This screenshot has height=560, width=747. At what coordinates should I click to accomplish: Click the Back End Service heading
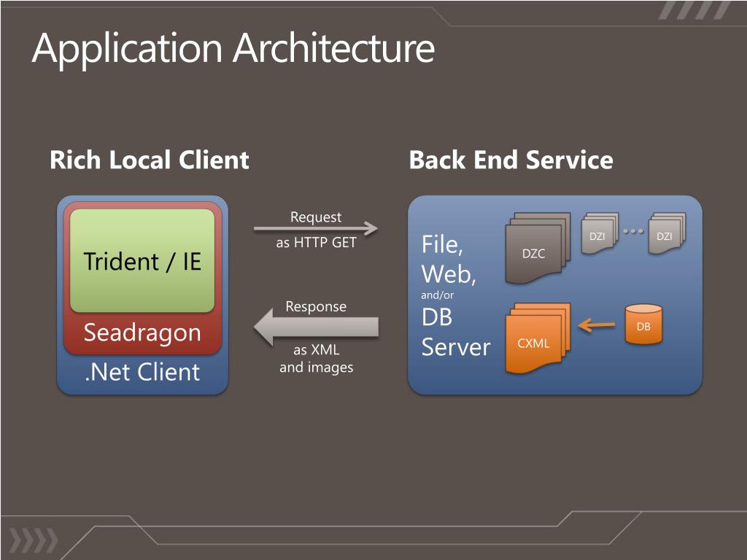coord(511,160)
